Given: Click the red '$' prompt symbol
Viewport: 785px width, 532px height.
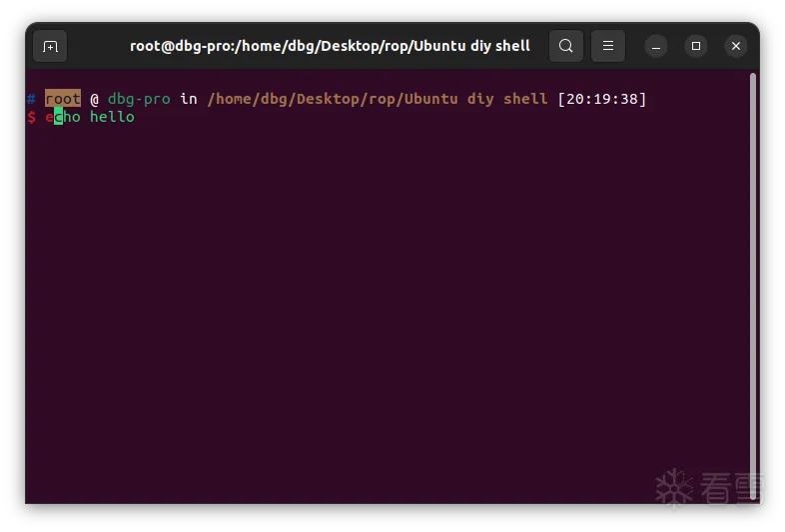Looking at the screenshot, I should 32,117.
